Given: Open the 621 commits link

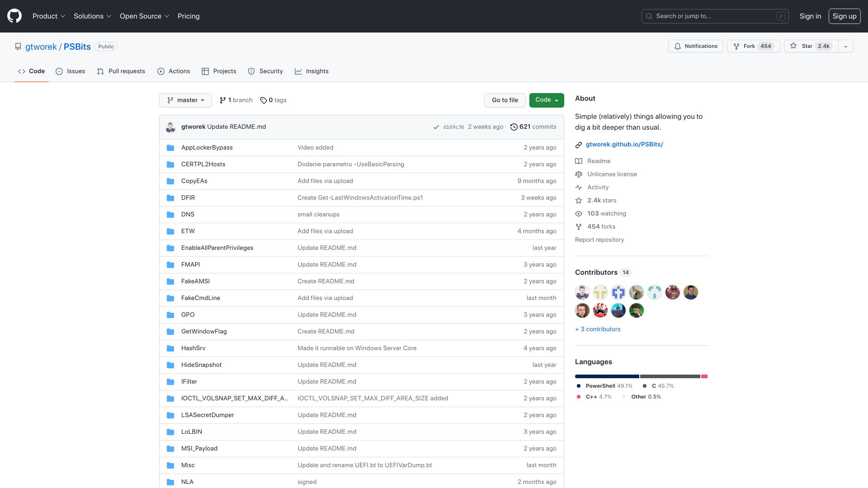Looking at the screenshot, I should tap(533, 127).
